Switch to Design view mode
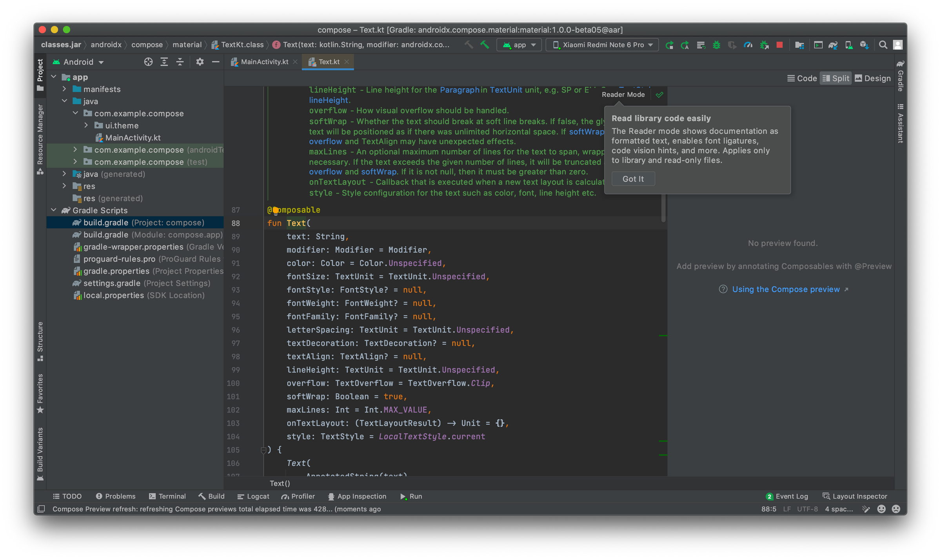This screenshot has height=560, width=941. point(873,78)
